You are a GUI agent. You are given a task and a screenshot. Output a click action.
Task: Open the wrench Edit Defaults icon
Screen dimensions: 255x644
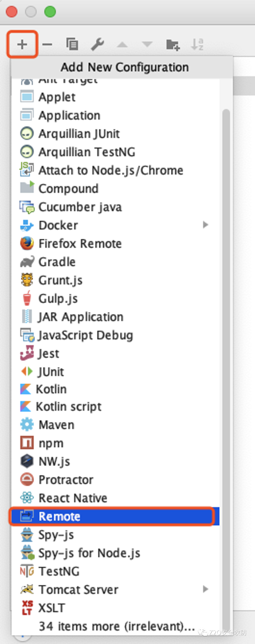[97, 44]
